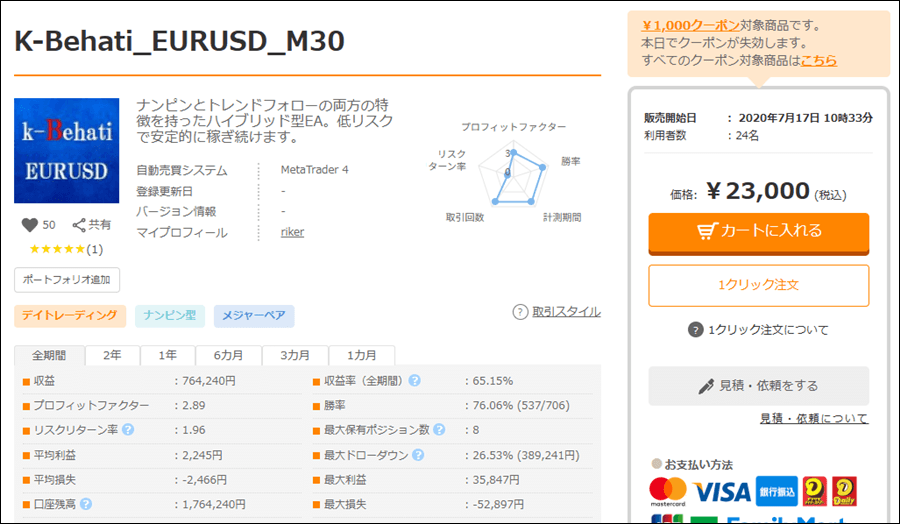Click the 見積・依頼をする button
Screen dimensions: 900x524
[x=758, y=385]
